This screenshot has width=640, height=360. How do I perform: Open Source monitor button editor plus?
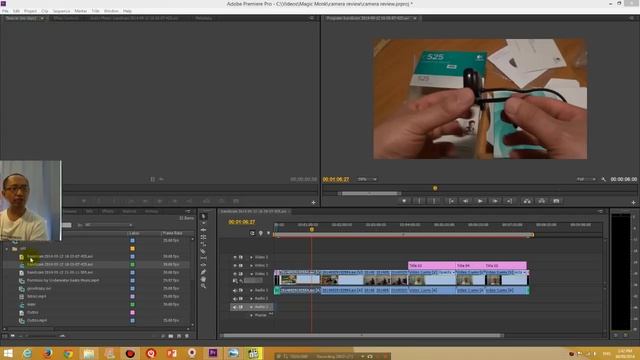coord(313,202)
